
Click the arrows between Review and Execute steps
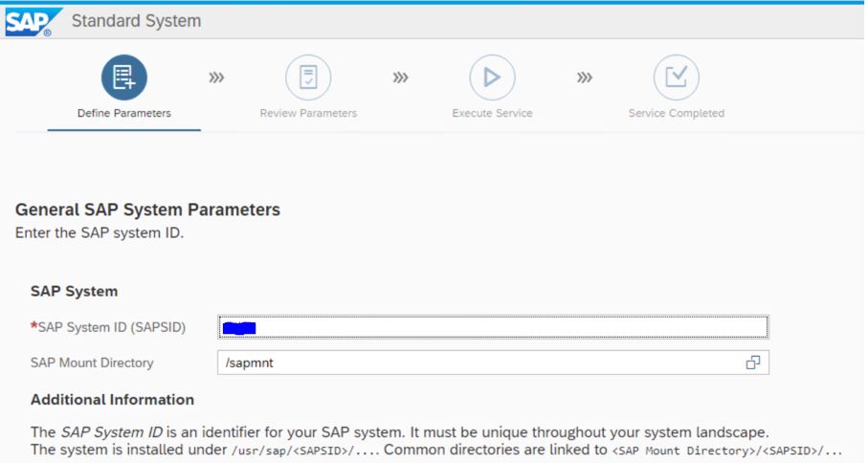(x=400, y=77)
